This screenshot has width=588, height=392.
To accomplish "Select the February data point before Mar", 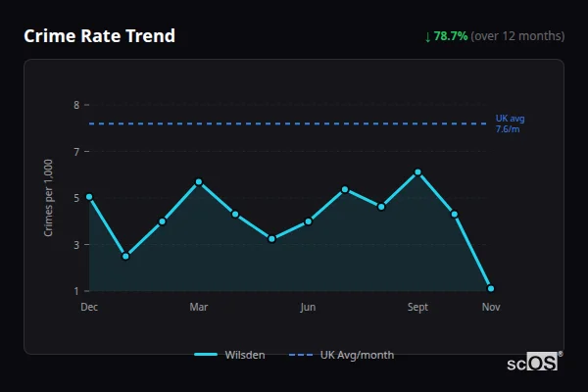I will pyautogui.click(x=163, y=221).
